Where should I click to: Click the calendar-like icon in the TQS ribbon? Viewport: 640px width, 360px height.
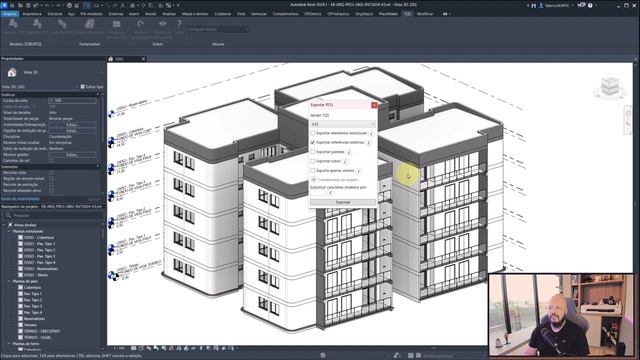tap(116, 24)
